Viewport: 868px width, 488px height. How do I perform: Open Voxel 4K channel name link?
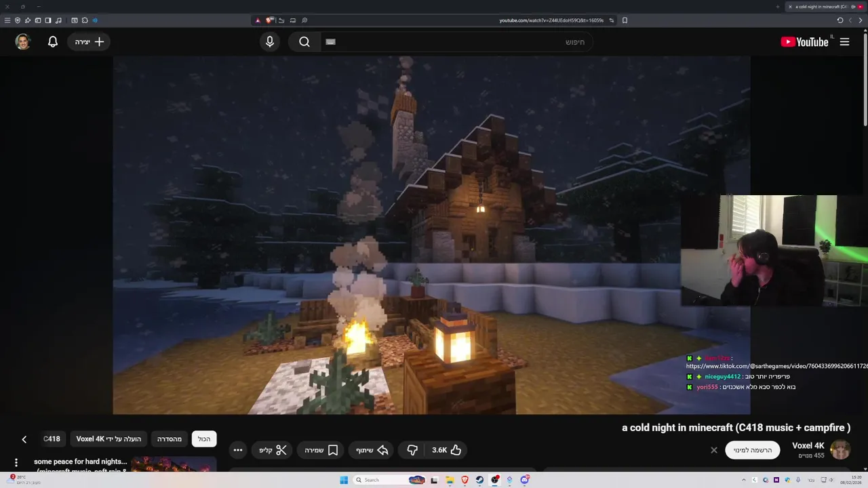[808, 446]
